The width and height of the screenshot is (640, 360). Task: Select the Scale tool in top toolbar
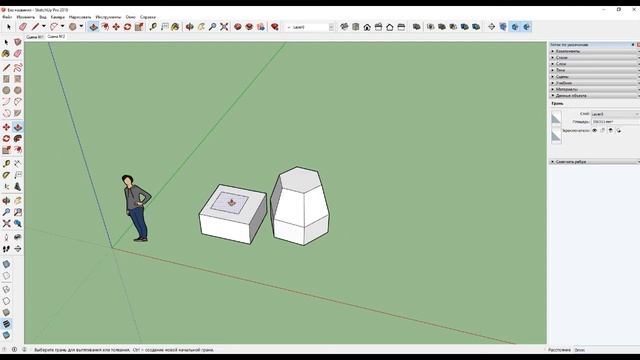(x=139, y=27)
